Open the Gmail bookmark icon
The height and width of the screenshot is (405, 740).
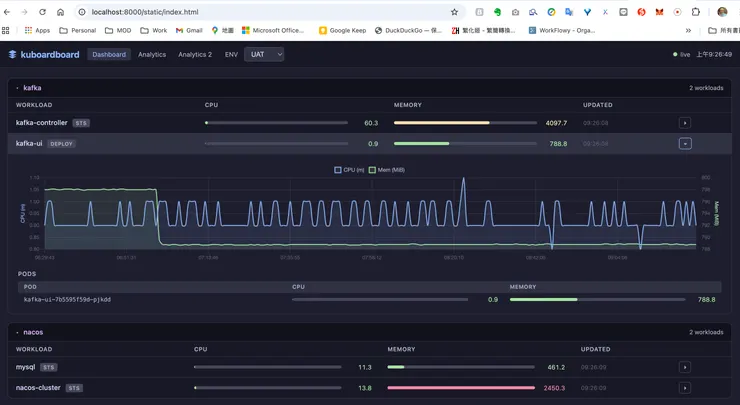[x=180, y=31]
